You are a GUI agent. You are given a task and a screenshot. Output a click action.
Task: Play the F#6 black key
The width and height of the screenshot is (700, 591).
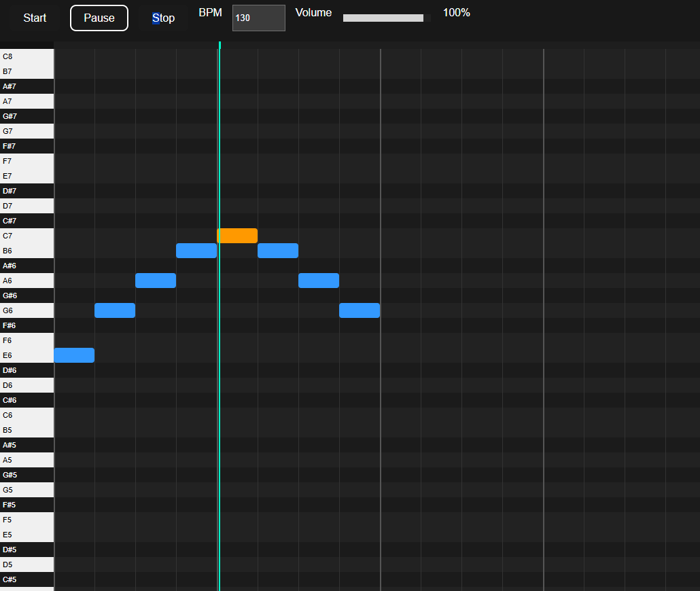pyautogui.click(x=27, y=325)
